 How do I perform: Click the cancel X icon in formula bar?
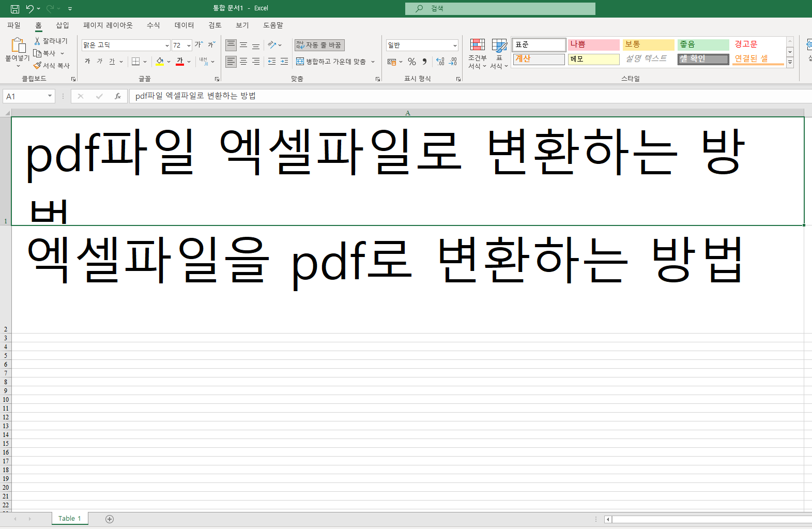click(x=81, y=96)
